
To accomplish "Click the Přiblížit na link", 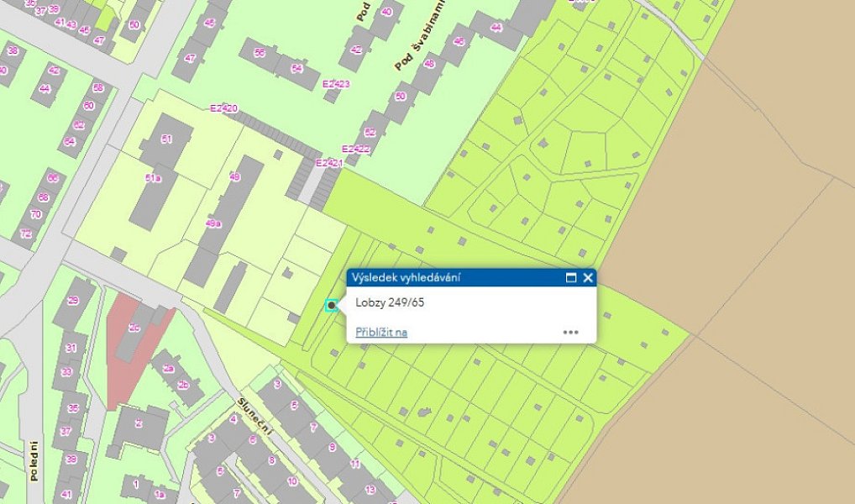I will coord(381,332).
